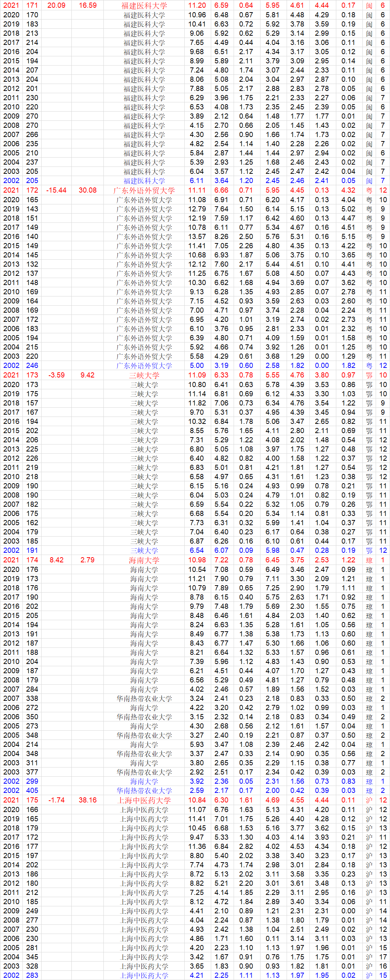The width and height of the screenshot is (390, 980).
Task: Select the blue 三峡大学 name in the 2002 row
Action: click(144, 551)
